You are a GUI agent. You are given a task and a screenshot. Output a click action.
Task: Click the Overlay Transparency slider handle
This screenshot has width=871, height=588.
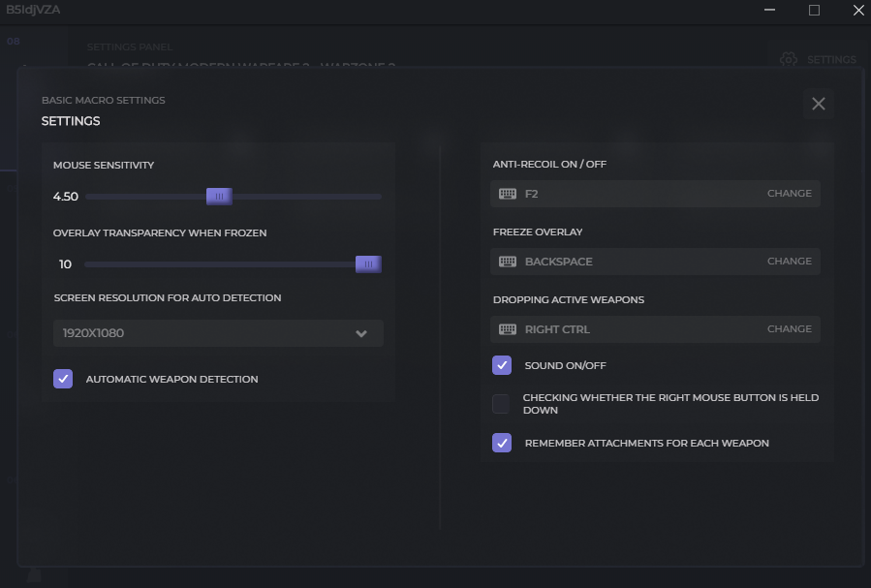click(368, 264)
